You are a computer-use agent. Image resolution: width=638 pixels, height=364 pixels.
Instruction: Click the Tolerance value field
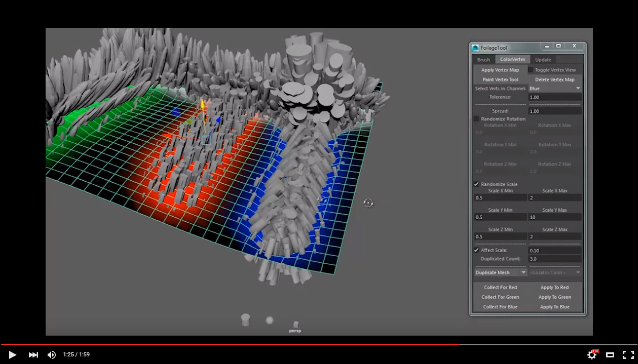point(554,97)
